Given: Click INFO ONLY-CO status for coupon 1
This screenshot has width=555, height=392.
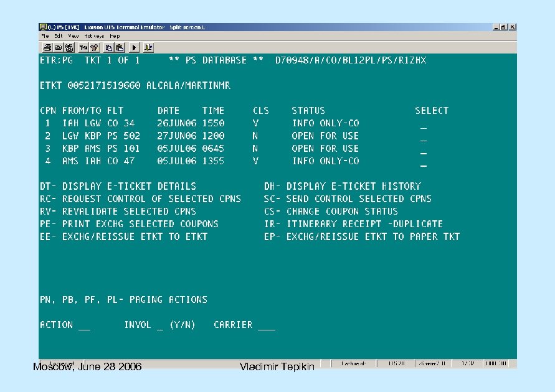Looking at the screenshot, I should (326, 123).
